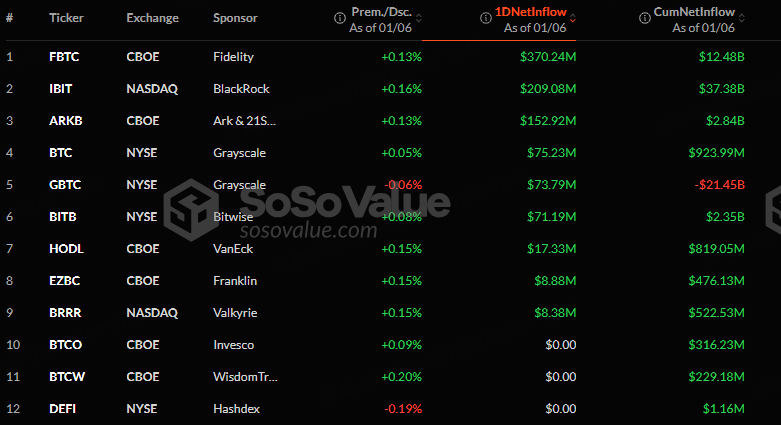Toggle sort arrows on Prem./Dsc. column
Viewport: 781px width, 425px height.
tap(419, 18)
